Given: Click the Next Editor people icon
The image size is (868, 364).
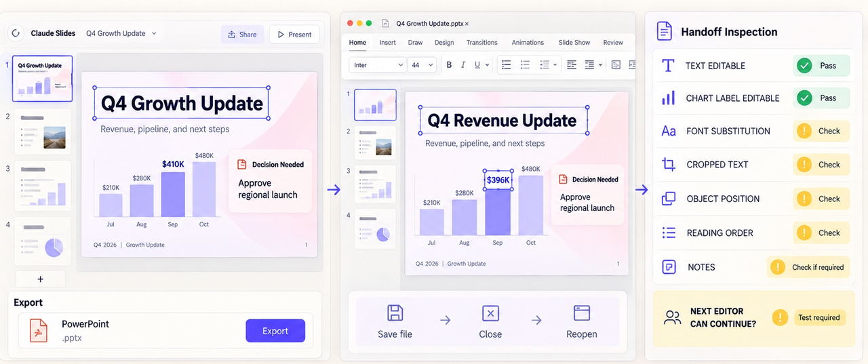Looking at the screenshot, I should coord(673,317).
